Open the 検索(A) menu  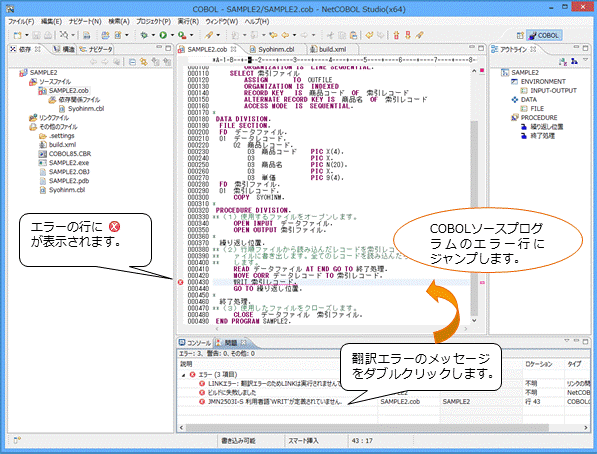tap(119, 21)
